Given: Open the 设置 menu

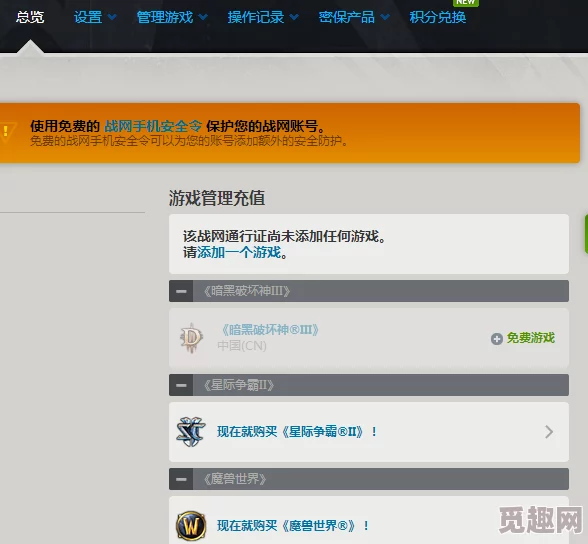Looking at the screenshot, I should (x=88, y=17).
